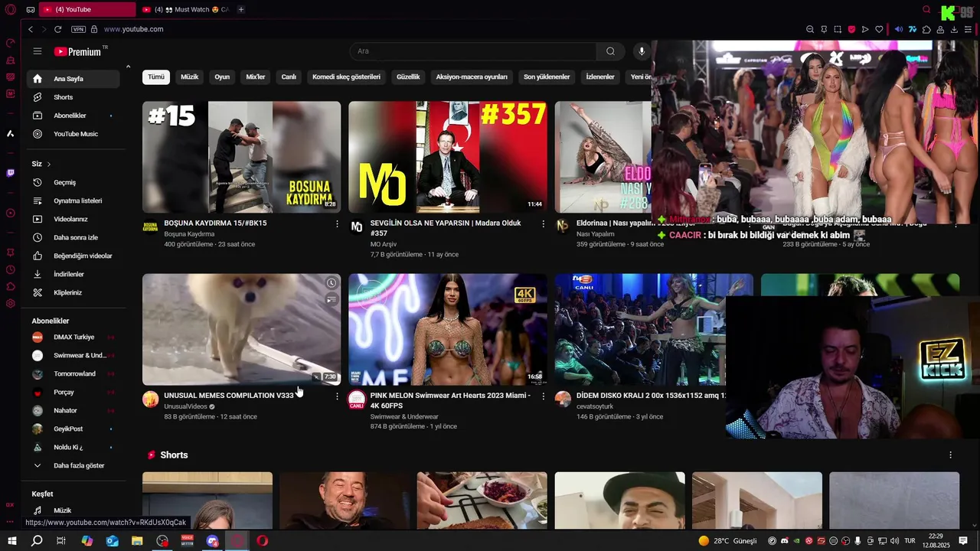The image size is (980, 551).
Task: Click the blue speaker extension icon
Action: pyautogui.click(x=899, y=29)
